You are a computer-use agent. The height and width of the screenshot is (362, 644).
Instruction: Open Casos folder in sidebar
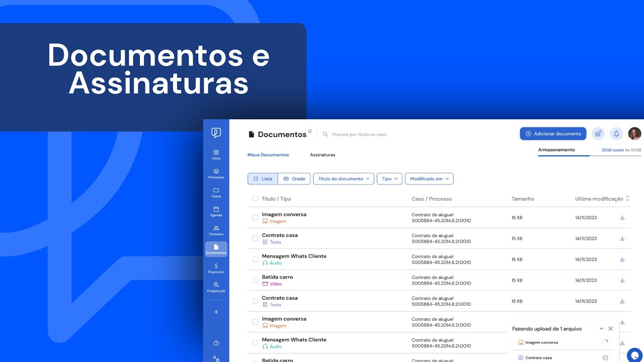pyautogui.click(x=216, y=193)
